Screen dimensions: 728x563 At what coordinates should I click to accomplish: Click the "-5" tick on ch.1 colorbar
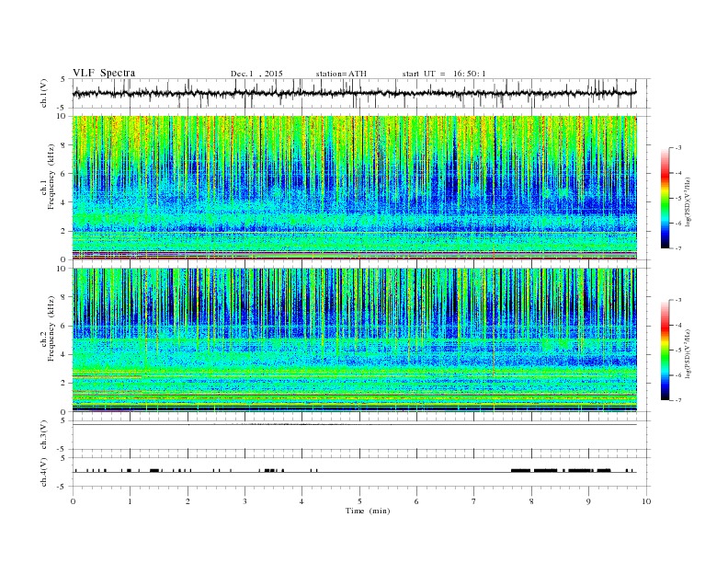pyautogui.click(x=677, y=198)
